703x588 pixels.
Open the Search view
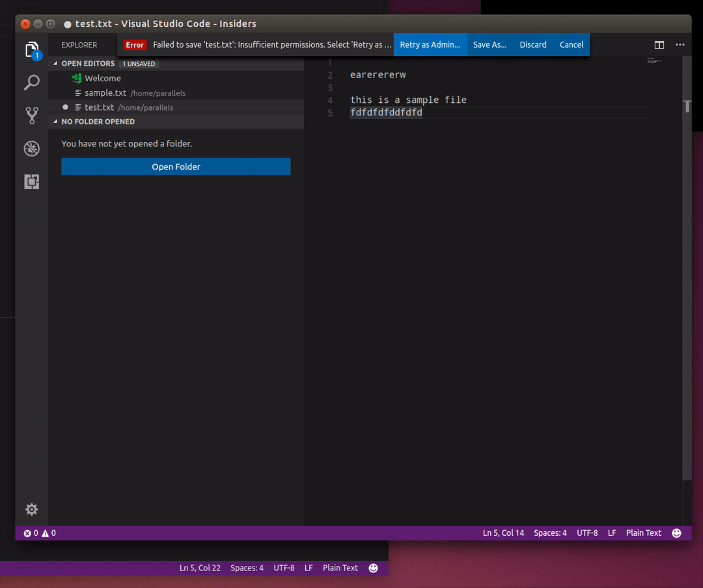pos(32,83)
